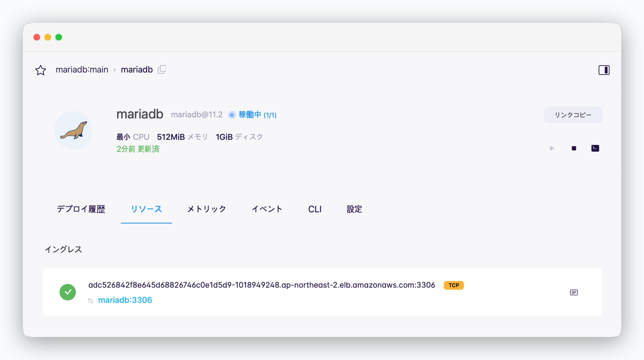This screenshot has height=360, width=644.
Task: Switch to the 設定 tab
Action: [x=354, y=209]
